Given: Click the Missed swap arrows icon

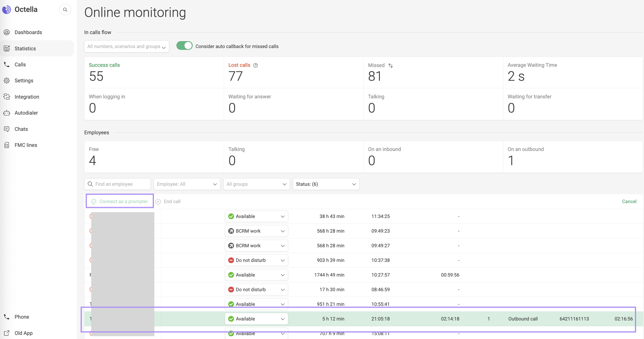Looking at the screenshot, I should tap(390, 65).
